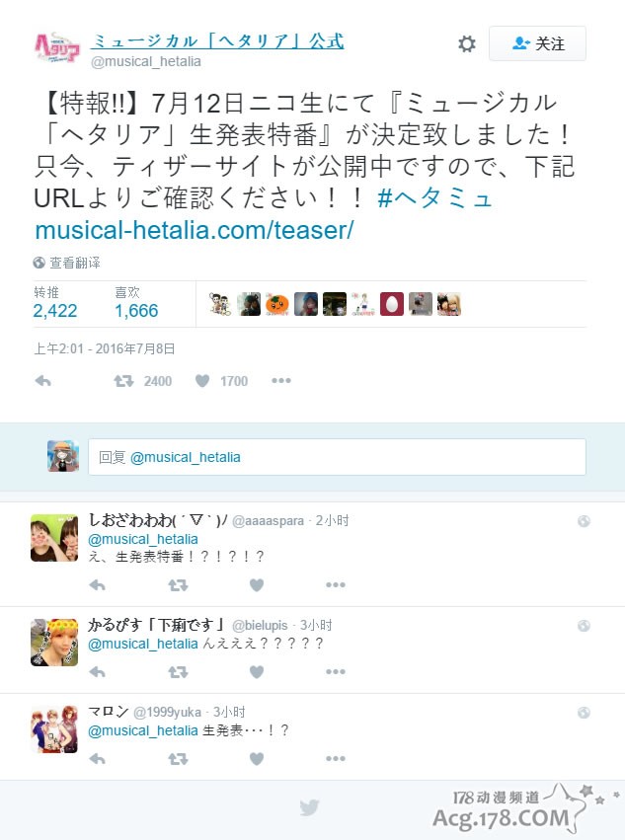Screen dimensions: 625x840
Task: Click the 关注 follow button
Action: [x=537, y=43]
